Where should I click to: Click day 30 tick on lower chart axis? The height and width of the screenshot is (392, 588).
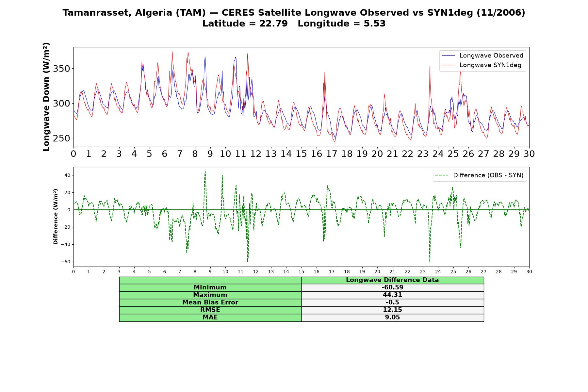(x=529, y=271)
